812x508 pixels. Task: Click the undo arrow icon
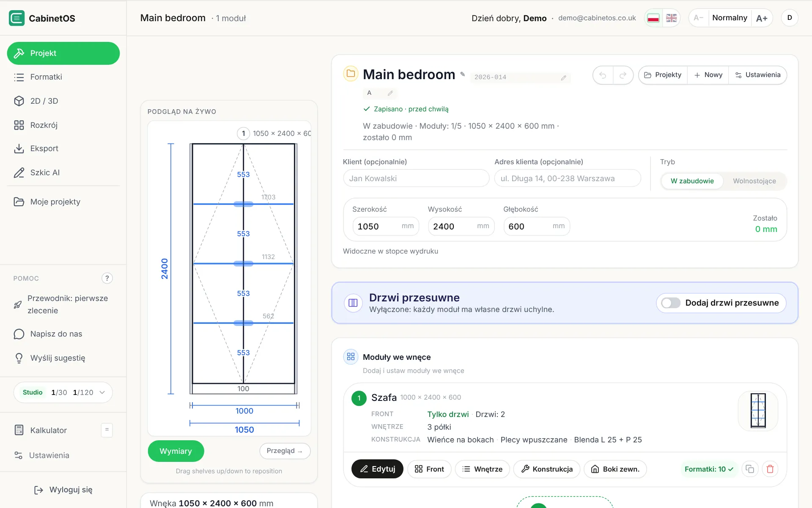click(x=603, y=75)
